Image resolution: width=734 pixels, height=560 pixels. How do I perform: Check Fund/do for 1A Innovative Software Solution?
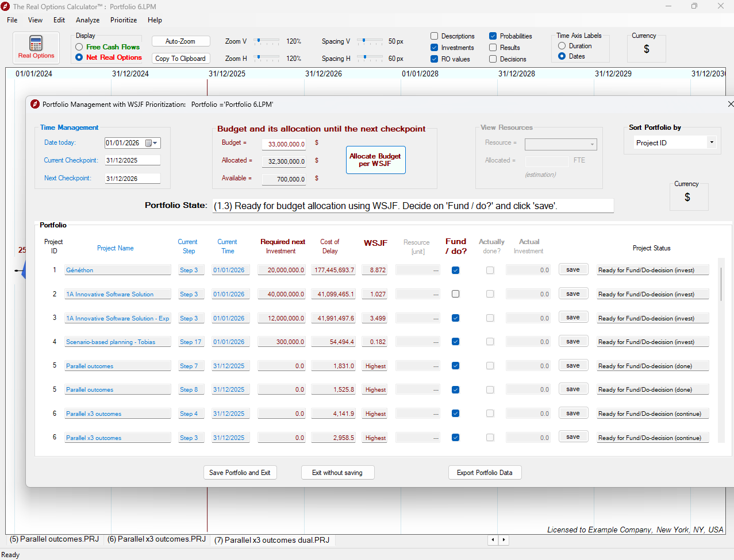click(x=455, y=293)
